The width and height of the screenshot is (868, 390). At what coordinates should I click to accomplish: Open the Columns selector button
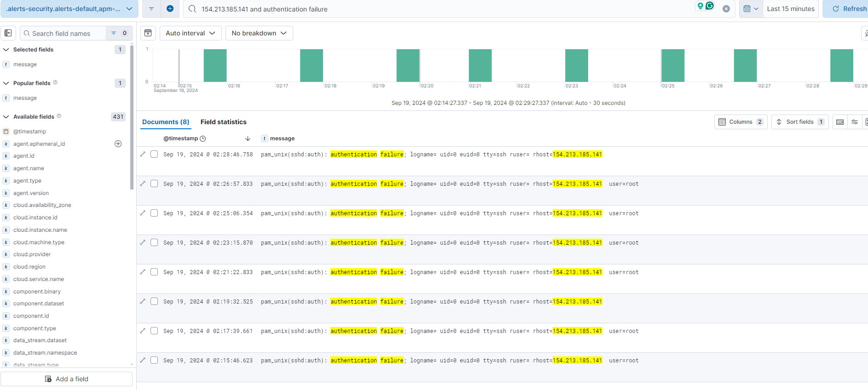pos(741,122)
